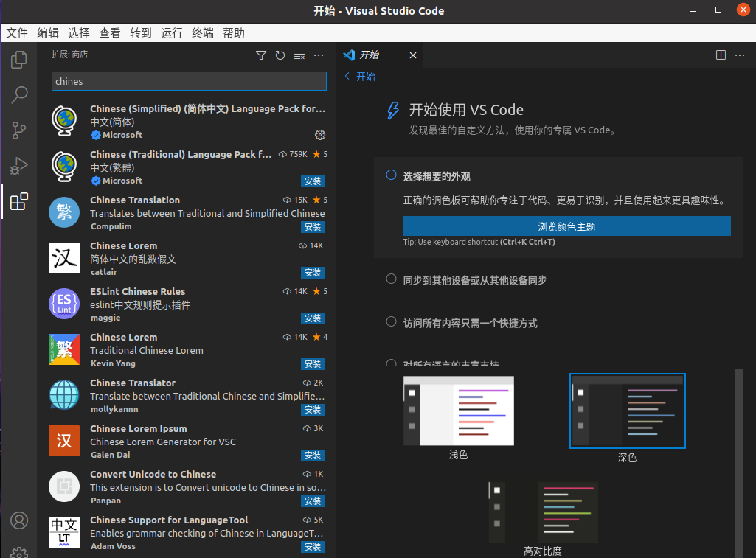Open the Search view in activity bar
756x558 pixels.
pyautogui.click(x=18, y=94)
